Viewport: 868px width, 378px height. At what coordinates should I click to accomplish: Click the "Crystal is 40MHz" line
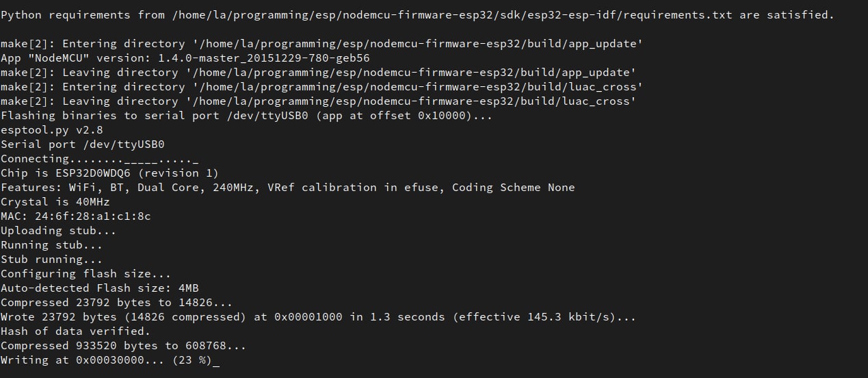(55, 202)
